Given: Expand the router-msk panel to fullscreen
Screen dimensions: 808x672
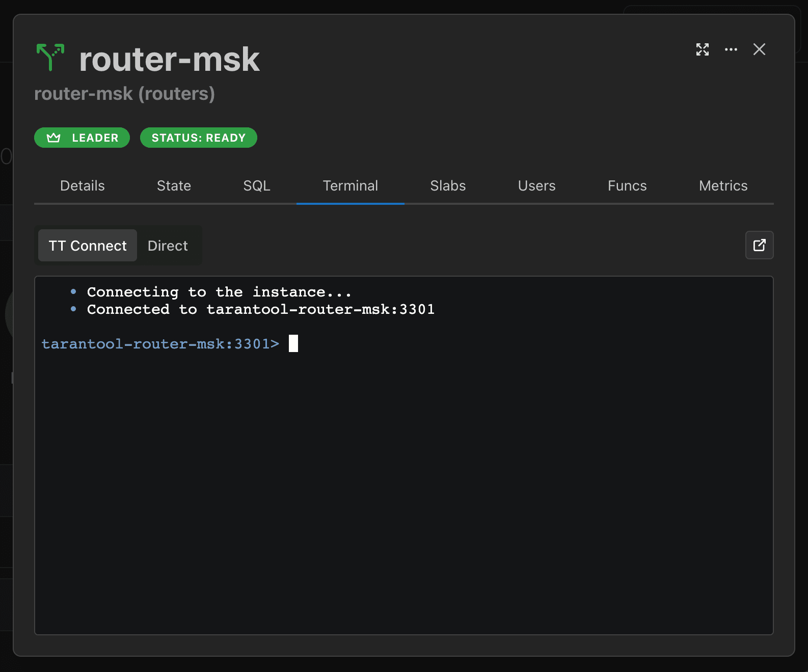Looking at the screenshot, I should (703, 49).
